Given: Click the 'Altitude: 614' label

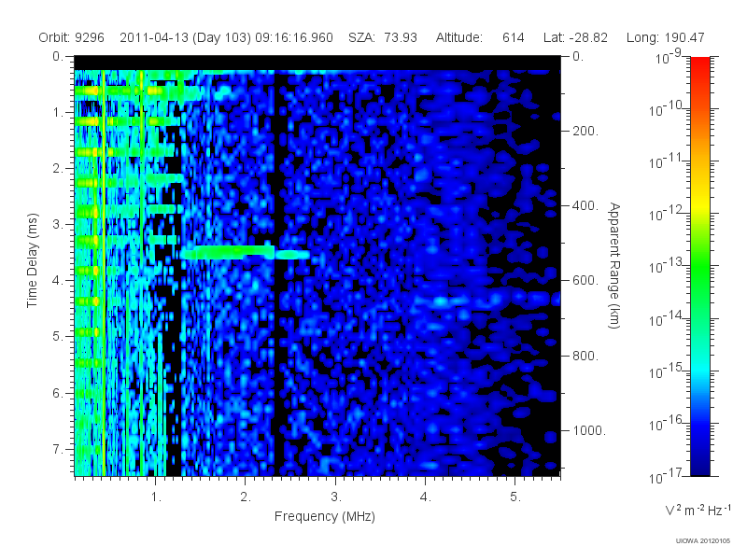Looking at the screenshot, I should pos(480,37).
